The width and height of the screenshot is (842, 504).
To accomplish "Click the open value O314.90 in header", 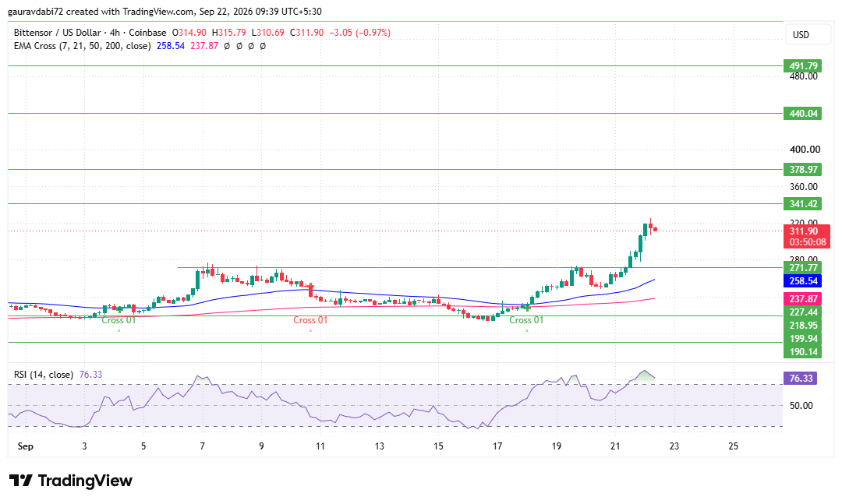I will (189, 33).
